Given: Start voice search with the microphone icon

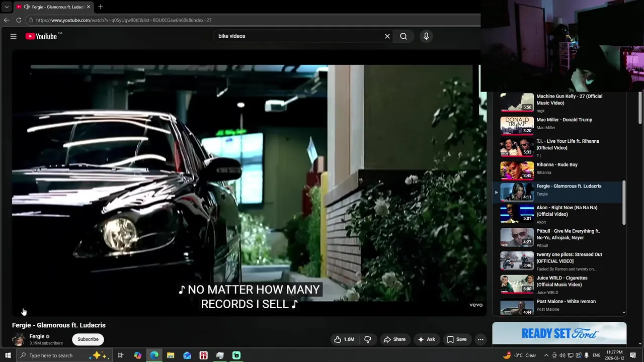Looking at the screenshot, I should [426, 36].
